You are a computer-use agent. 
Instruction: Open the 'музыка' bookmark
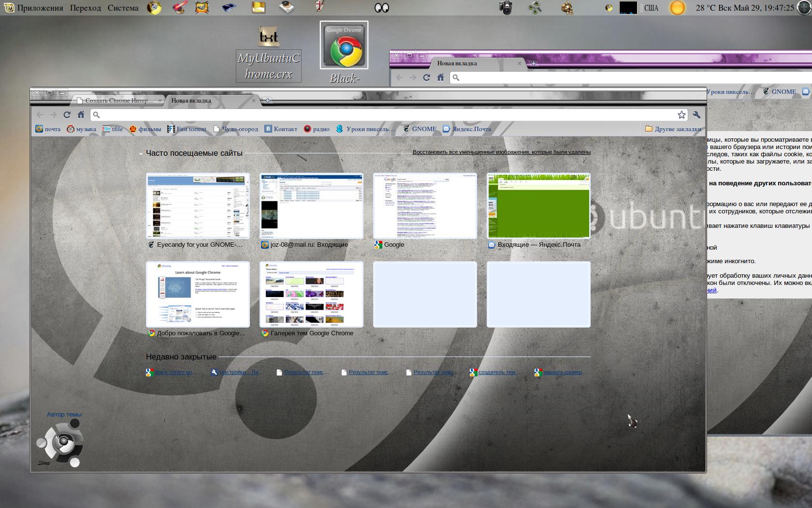tap(82, 129)
